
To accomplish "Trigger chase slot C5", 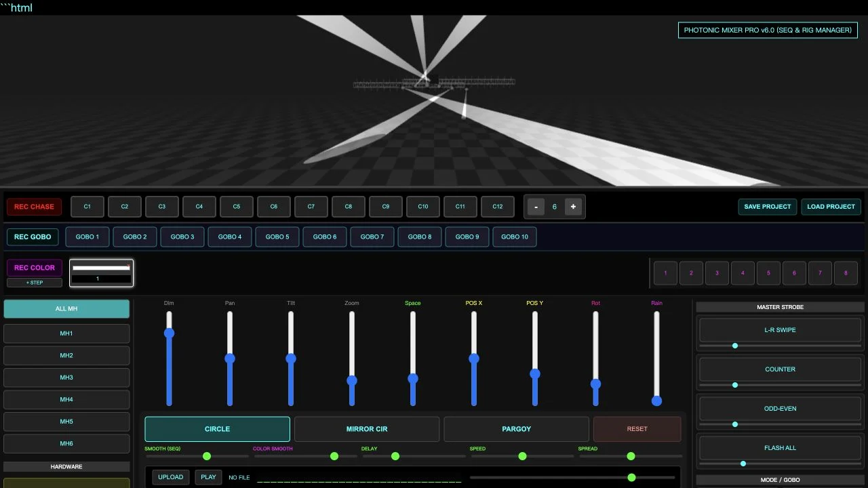I will (x=237, y=207).
